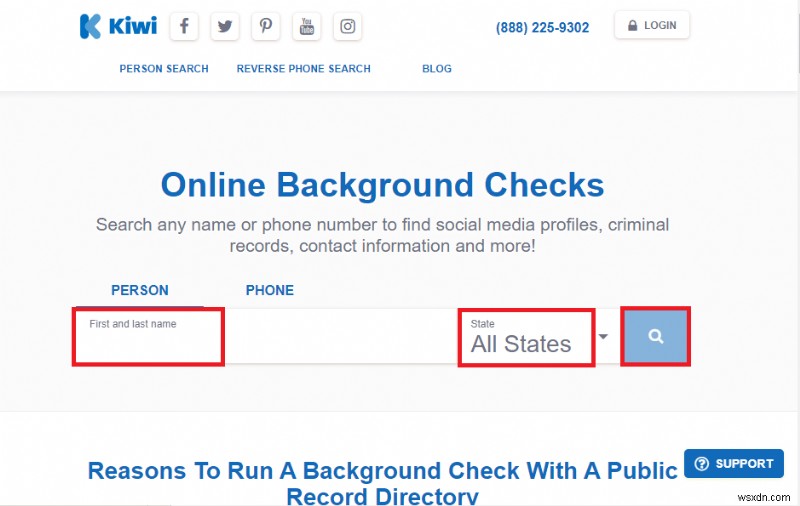Switch to the PHONE search tab
The image size is (800, 506).
coord(270,290)
